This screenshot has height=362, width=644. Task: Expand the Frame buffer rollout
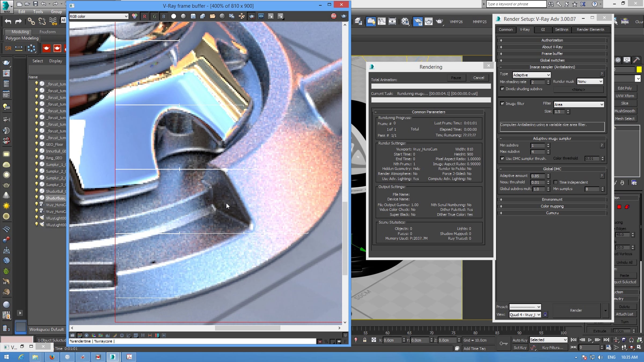(x=552, y=54)
